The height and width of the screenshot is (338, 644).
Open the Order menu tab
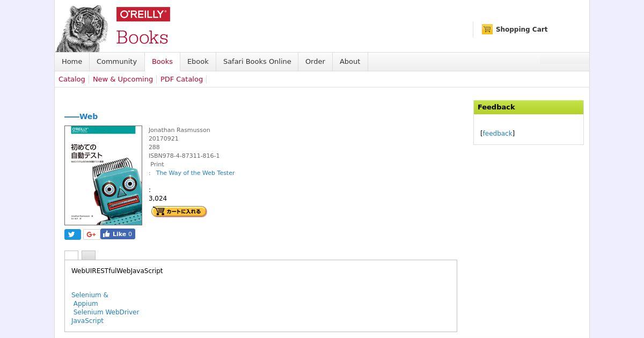click(x=315, y=62)
